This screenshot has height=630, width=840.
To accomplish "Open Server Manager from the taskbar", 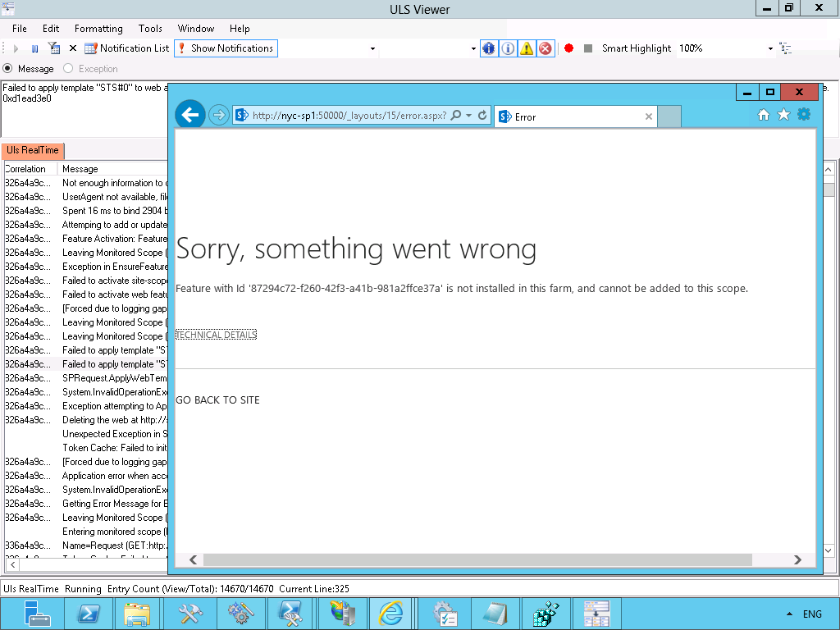I will [x=36, y=614].
